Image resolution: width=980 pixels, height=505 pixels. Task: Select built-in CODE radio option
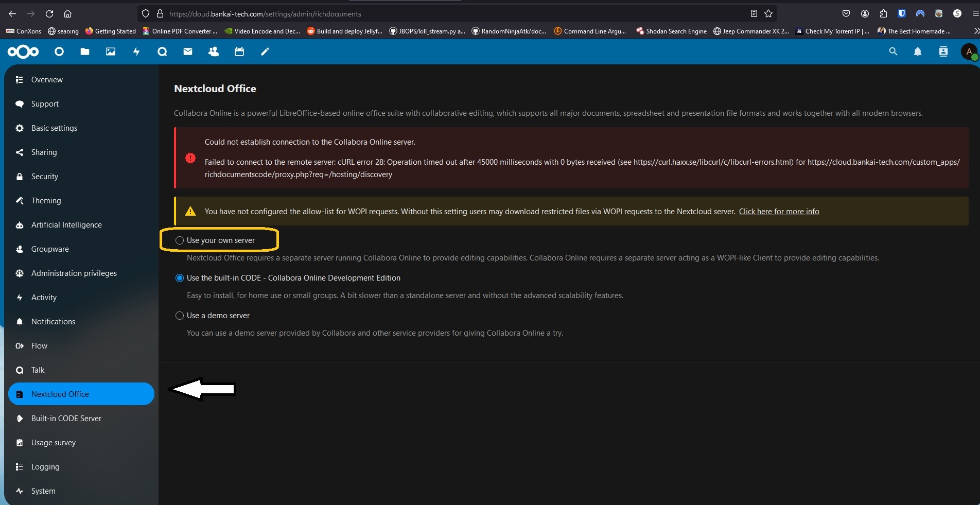point(180,278)
